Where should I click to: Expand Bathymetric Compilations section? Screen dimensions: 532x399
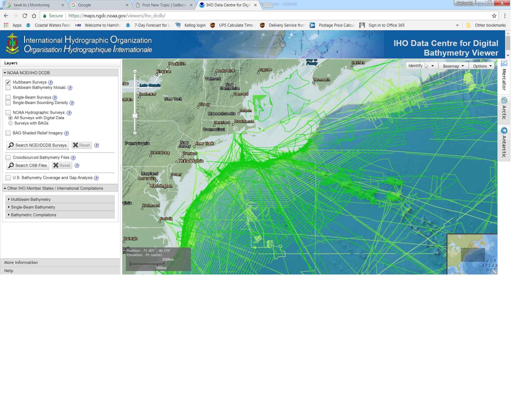point(60,215)
